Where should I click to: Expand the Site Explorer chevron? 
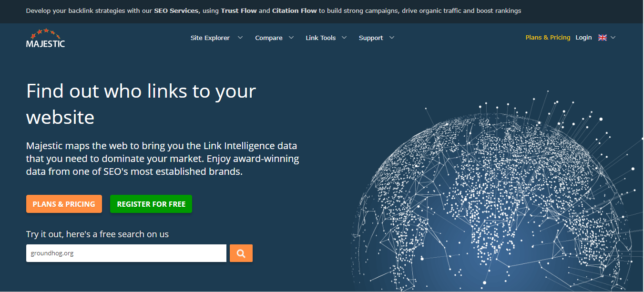point(240,38)
